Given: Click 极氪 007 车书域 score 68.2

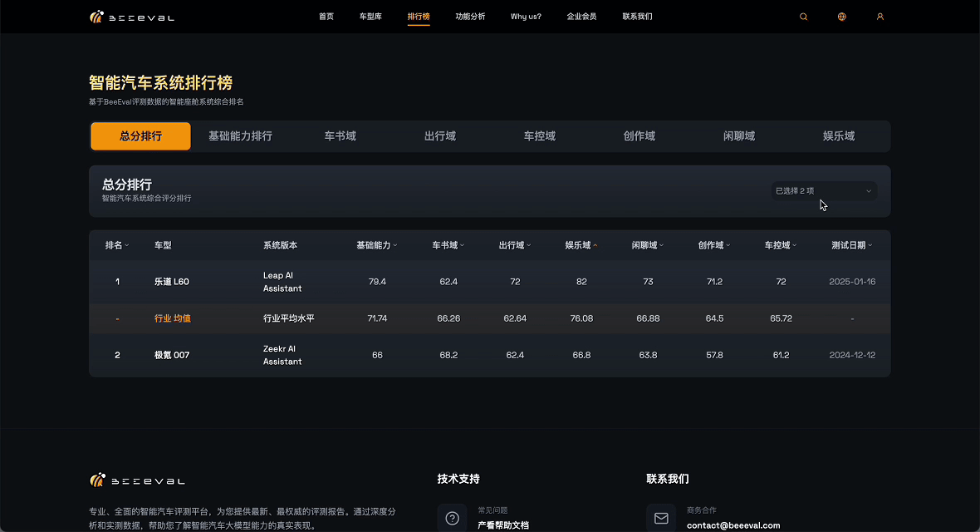Looking at the screenshot, I should [x=448, y=355].
